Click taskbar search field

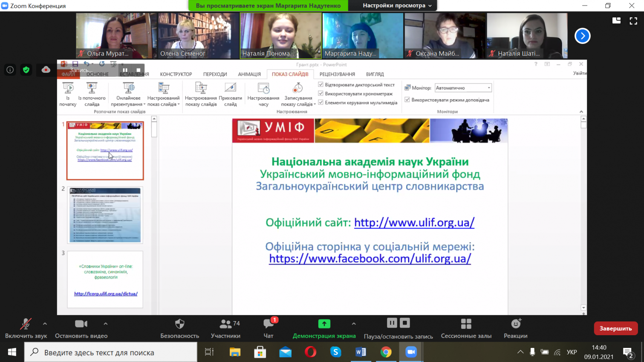point(111,352)
